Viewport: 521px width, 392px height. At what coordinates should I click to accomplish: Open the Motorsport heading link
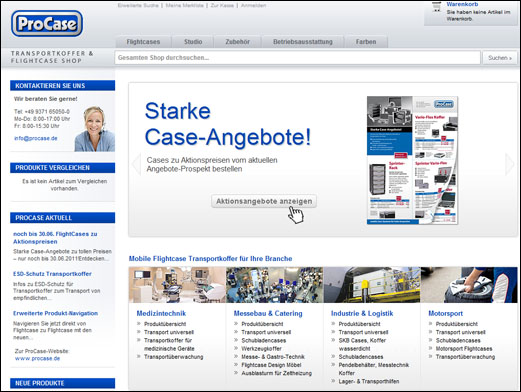click(x=445, y=313)
